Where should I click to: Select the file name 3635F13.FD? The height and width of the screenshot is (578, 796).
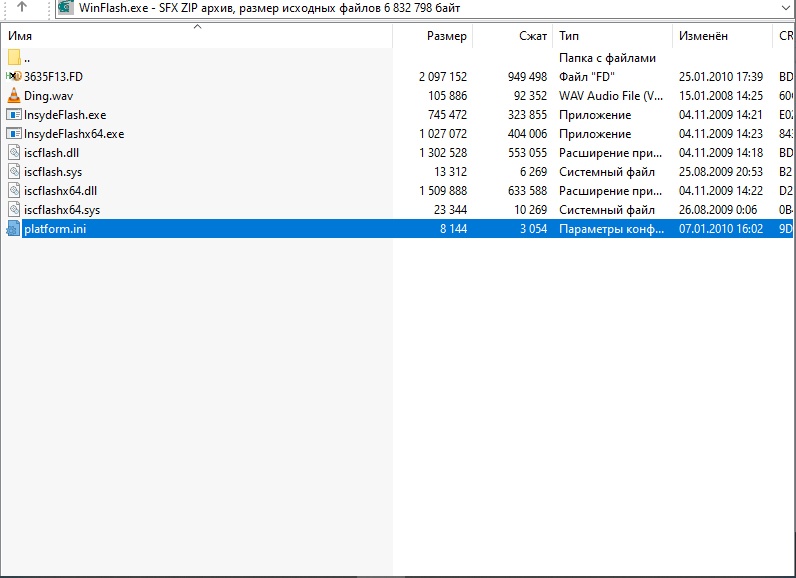coord(53,77)
